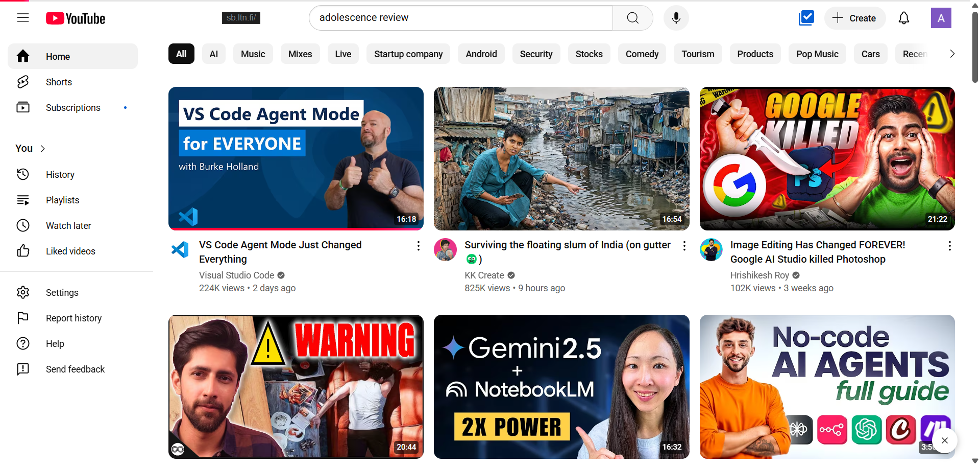The image size is (980, 466).
Task: Click the Help question mark icon
Action: (x=23, y=343)
